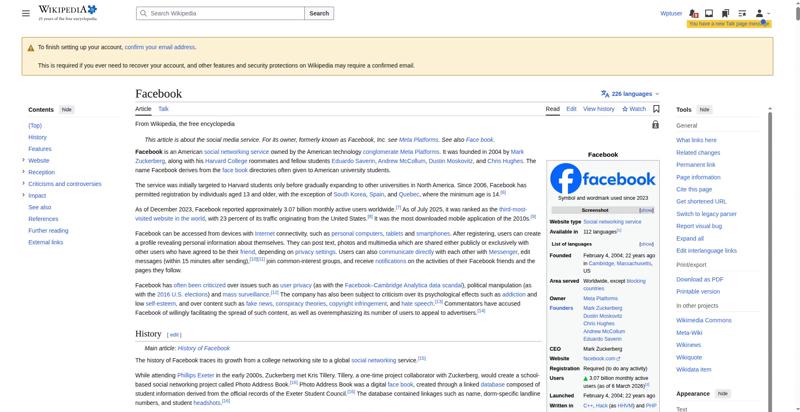
Task: Watch this page with the star tab
Action: 634,109
